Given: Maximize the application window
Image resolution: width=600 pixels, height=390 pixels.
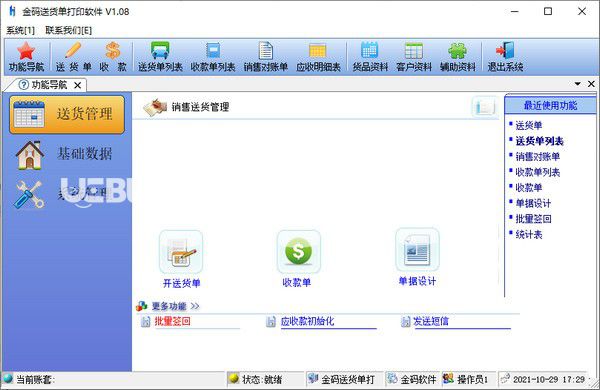Looking at the screenshot, I should coord(548,11).
